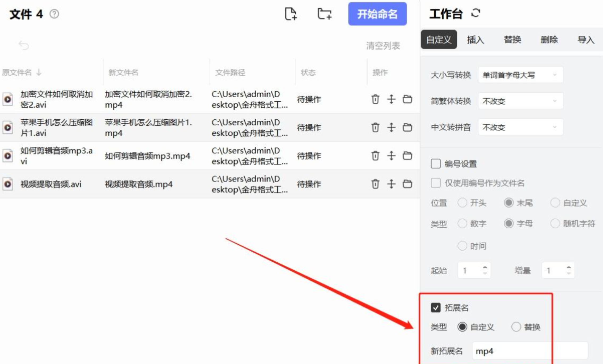This screenshot has width=603, height=364.
Task: Select the 替换 extension type radio
Action: (x=516, y=327)
